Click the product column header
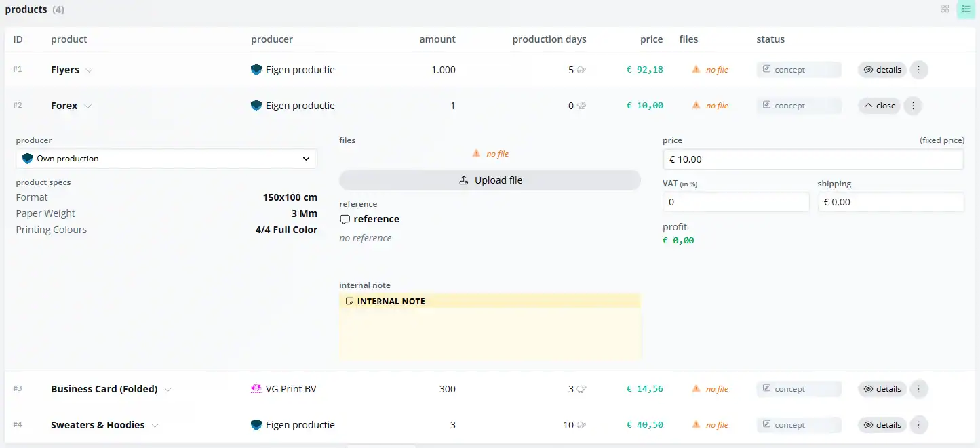This screenshot has height=448, width=980. (69, 39)
